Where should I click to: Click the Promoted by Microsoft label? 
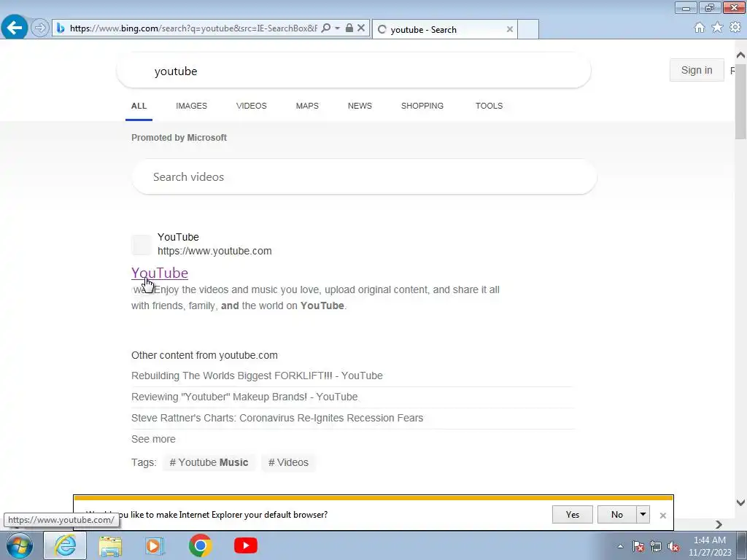point(179,138)
